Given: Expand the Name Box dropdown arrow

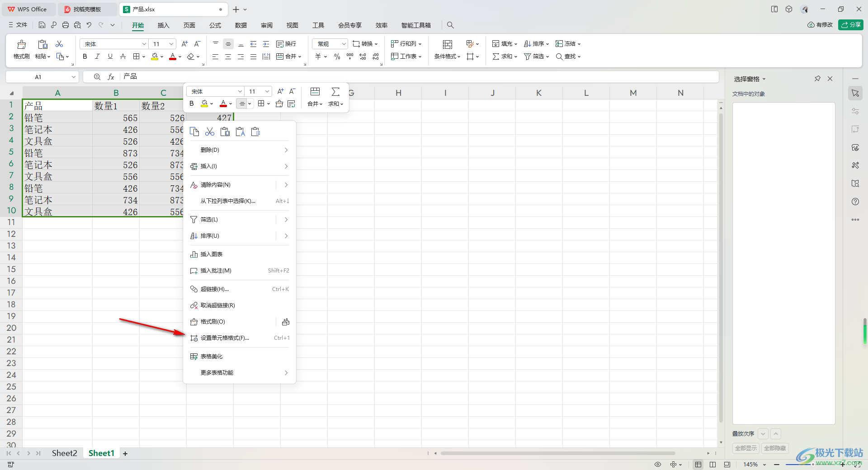Looking at the screenshot, I should [x=73, y=77].
